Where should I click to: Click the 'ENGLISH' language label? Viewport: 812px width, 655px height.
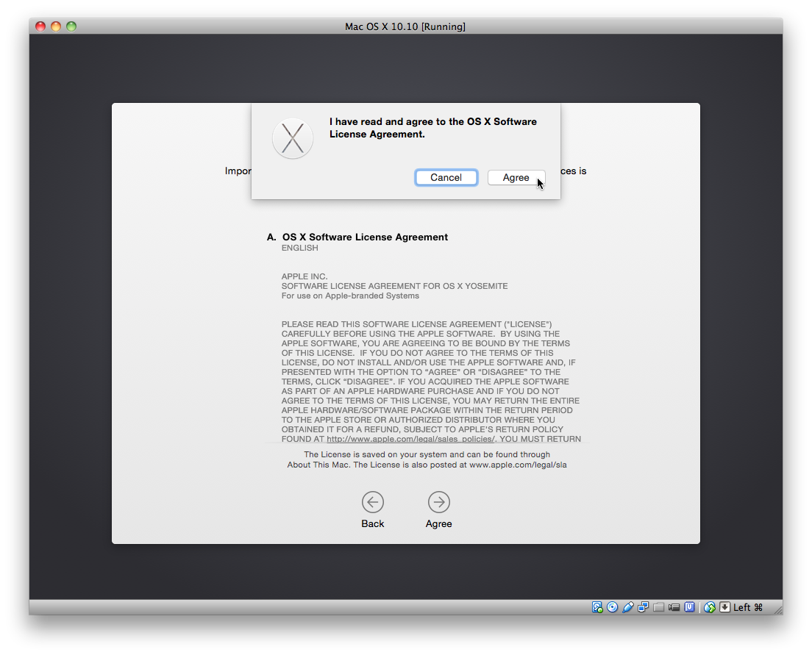[x=300, y=248]
